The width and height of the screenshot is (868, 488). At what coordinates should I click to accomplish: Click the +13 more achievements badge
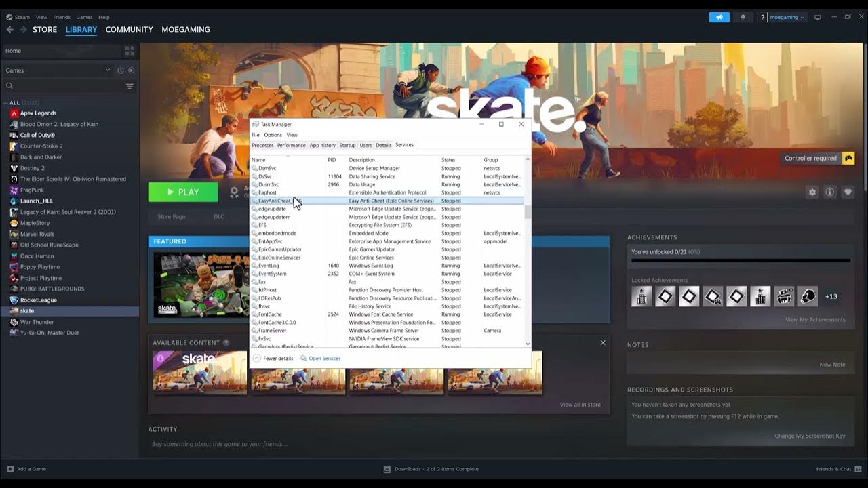[831, 296]
